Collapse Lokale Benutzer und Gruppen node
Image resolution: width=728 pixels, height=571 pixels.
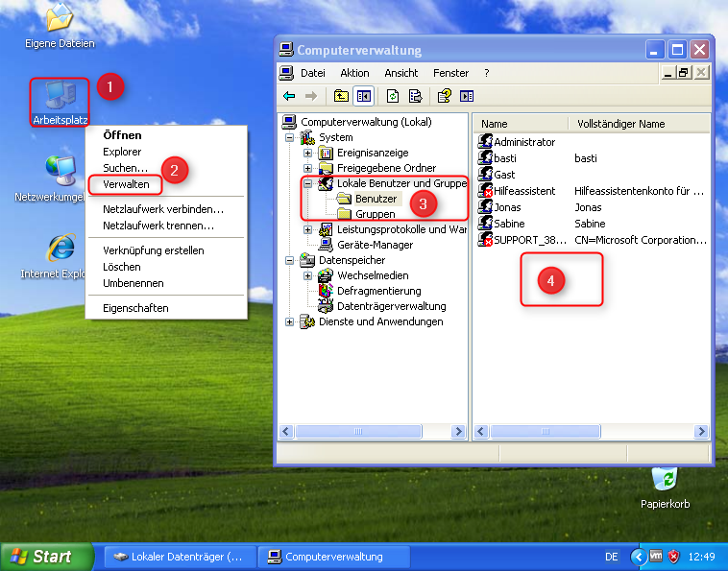click(x=307, y=183)
